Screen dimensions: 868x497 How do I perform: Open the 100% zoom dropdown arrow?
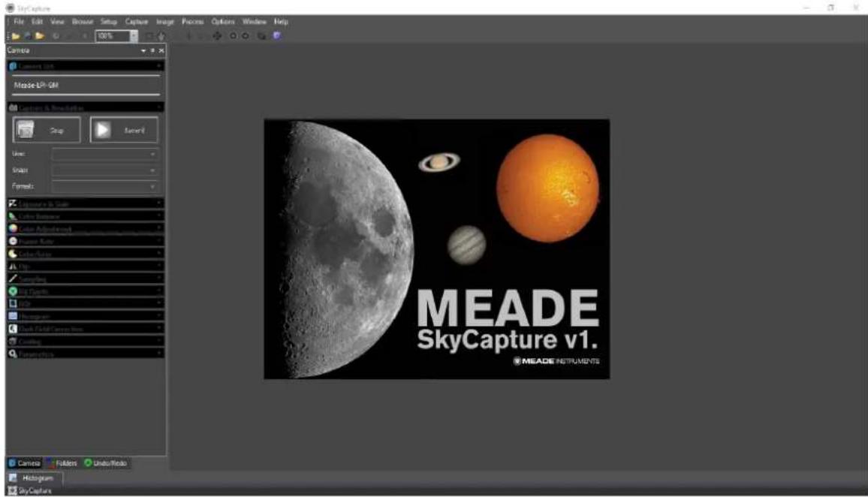(134, 36)
